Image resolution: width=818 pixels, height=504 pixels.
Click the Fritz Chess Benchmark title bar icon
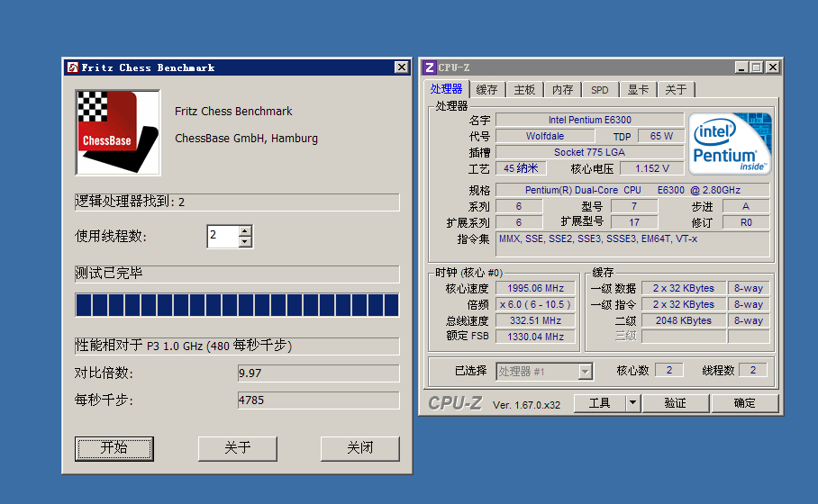click(72, 67)
